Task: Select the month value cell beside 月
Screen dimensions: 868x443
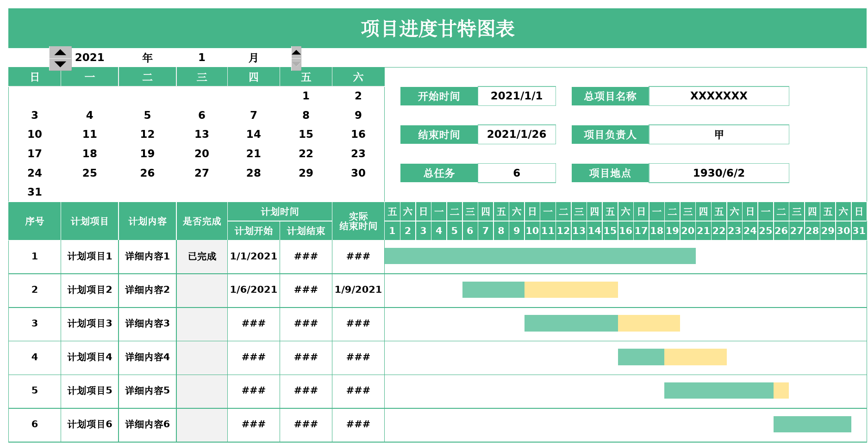Action: click(x=202, y=57)
